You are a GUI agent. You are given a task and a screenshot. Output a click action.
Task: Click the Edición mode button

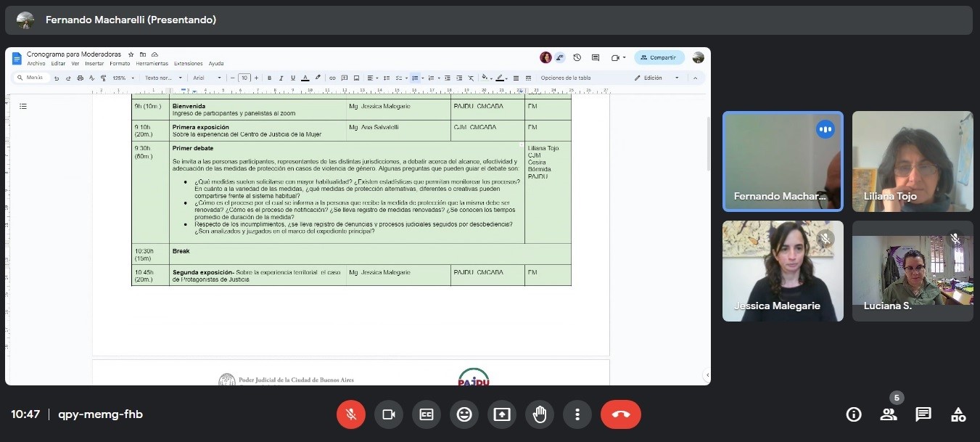656,78
